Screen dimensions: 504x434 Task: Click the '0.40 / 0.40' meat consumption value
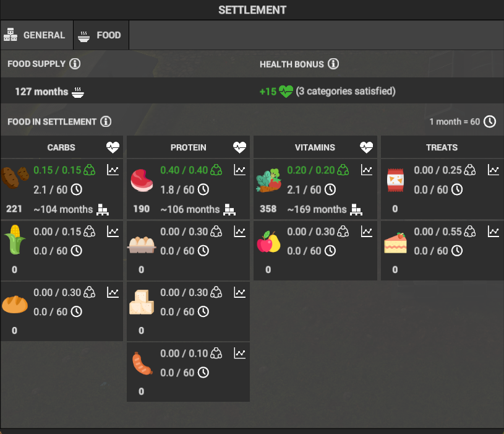click(x=184, y=170)
